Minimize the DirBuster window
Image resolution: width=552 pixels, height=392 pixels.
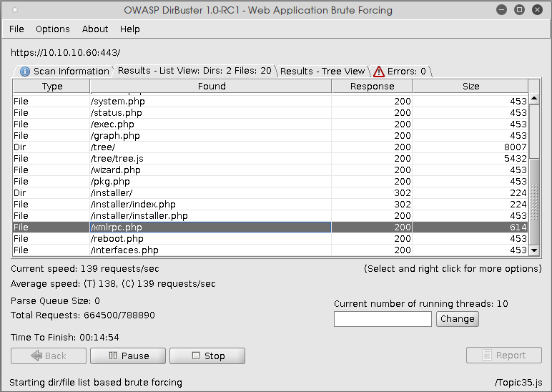click(x=502, y=10)
